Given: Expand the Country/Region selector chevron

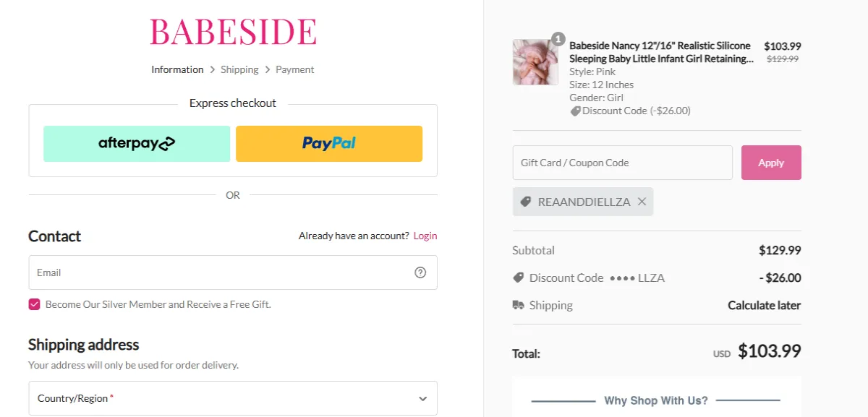Looking at the screenshot, I should pyautogui.click(x=422, y=397).
